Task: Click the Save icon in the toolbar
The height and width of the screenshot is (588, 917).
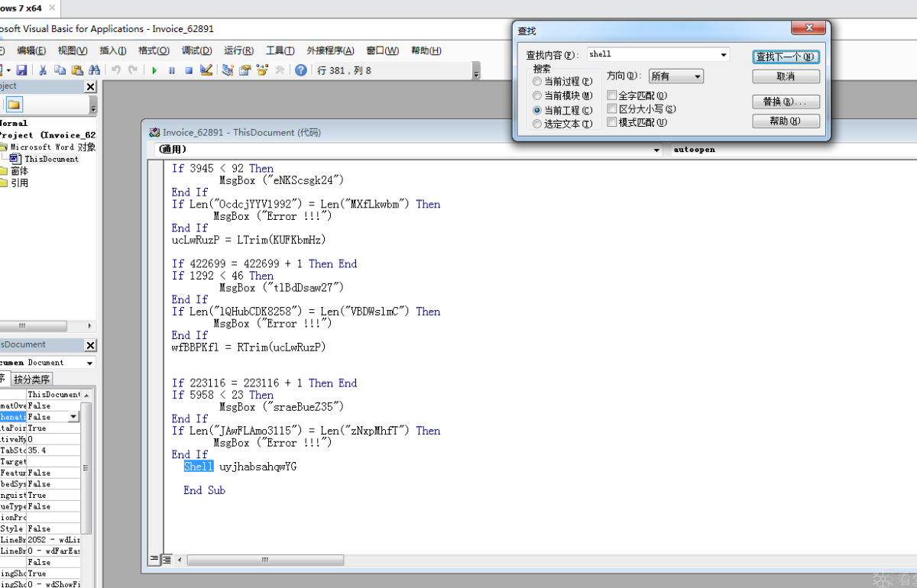Action: pos(21,70)
